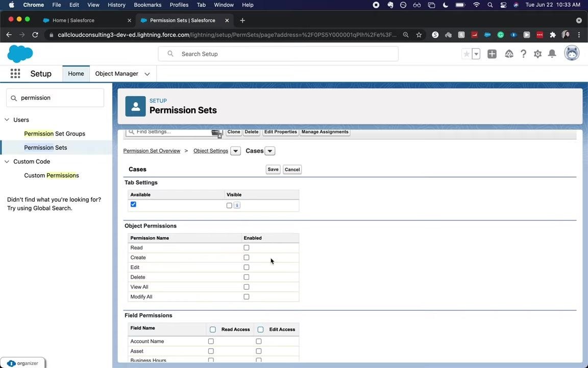Screen dimensions: 588x368
Task: Enable the Modify All object permission
Action: 247,296
